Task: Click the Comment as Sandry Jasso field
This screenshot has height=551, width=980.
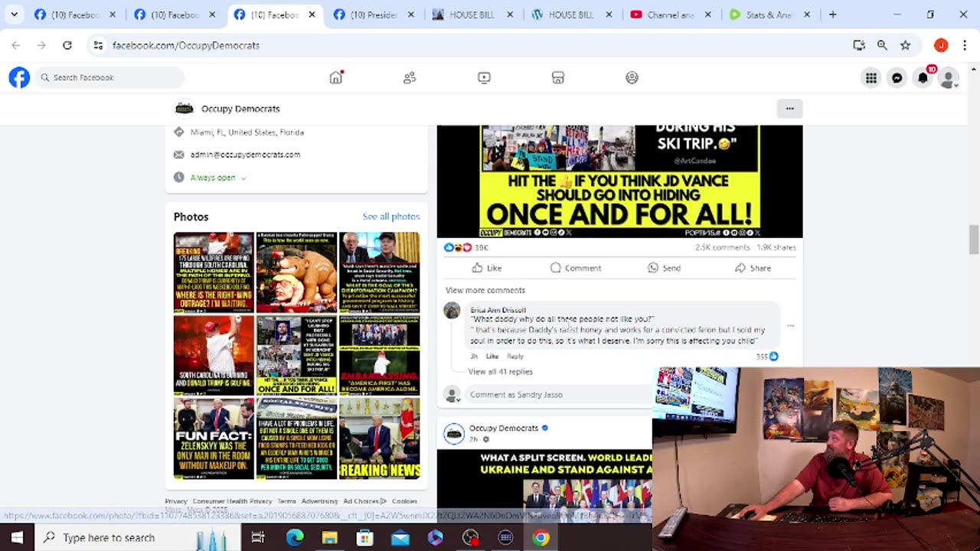Action: 558,395
